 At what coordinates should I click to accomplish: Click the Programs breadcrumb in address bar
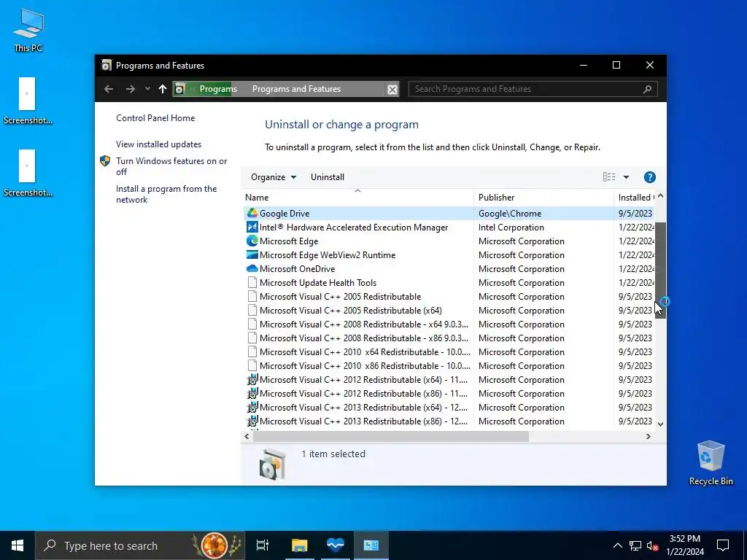[x=218, y=89]
